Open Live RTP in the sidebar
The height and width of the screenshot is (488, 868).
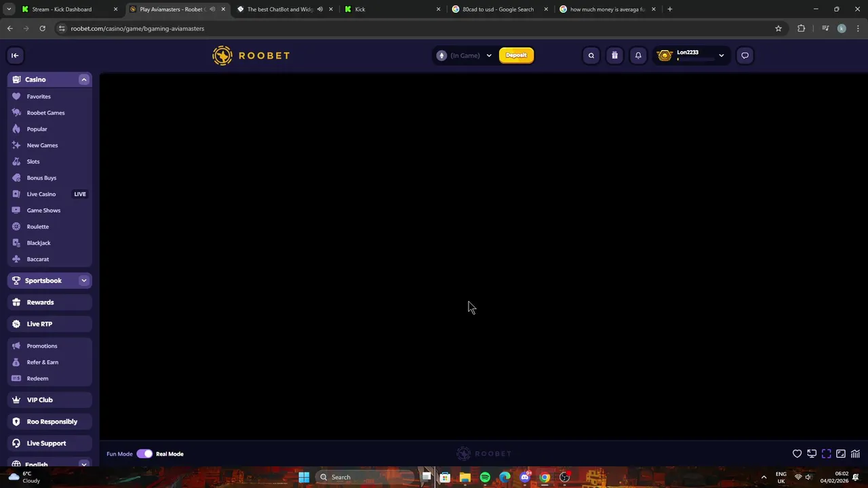(50, 324)
